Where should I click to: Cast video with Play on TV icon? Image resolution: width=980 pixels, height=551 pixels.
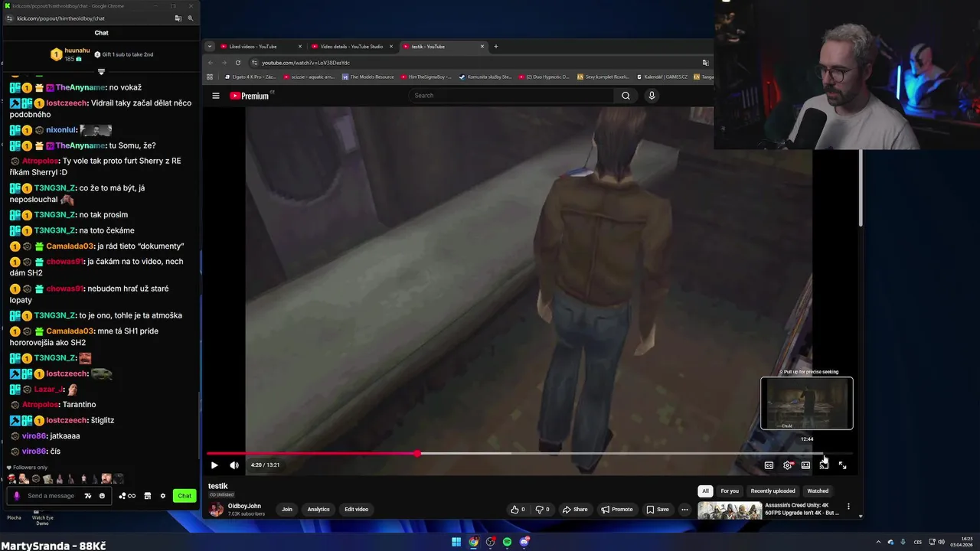(x=824, y=465)
